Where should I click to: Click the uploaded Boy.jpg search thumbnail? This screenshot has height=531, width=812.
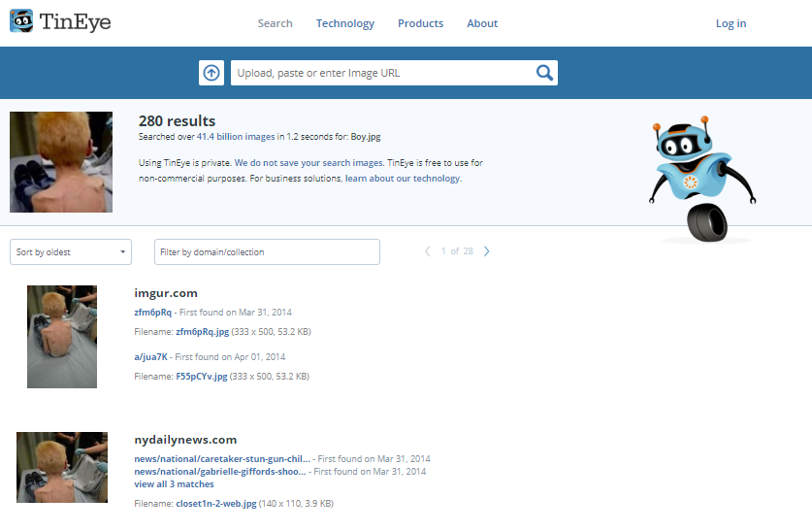61,162
